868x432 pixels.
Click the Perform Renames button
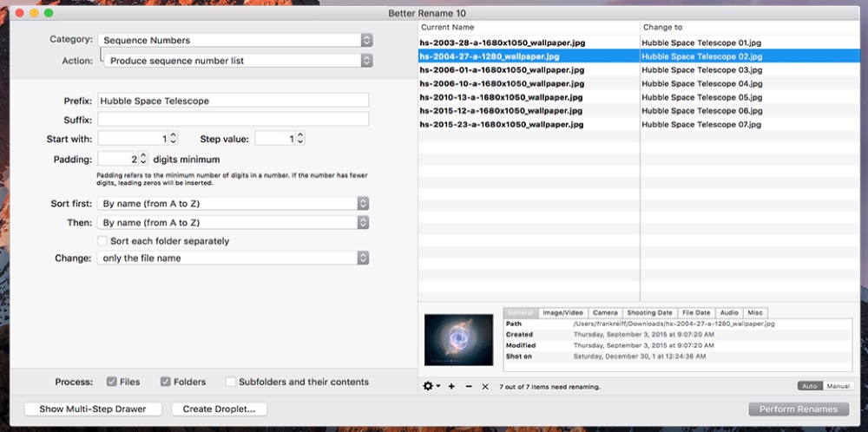point(799,409)
